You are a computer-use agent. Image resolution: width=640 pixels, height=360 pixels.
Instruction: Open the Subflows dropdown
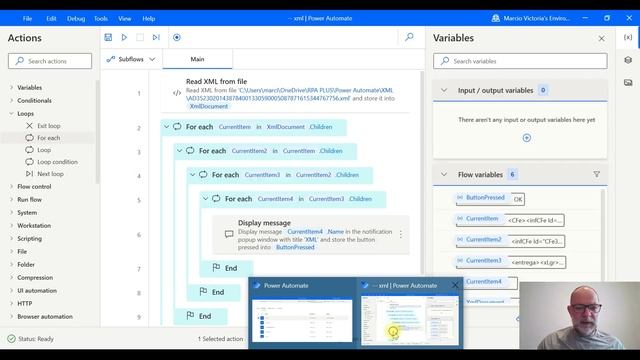pos(131,59)
